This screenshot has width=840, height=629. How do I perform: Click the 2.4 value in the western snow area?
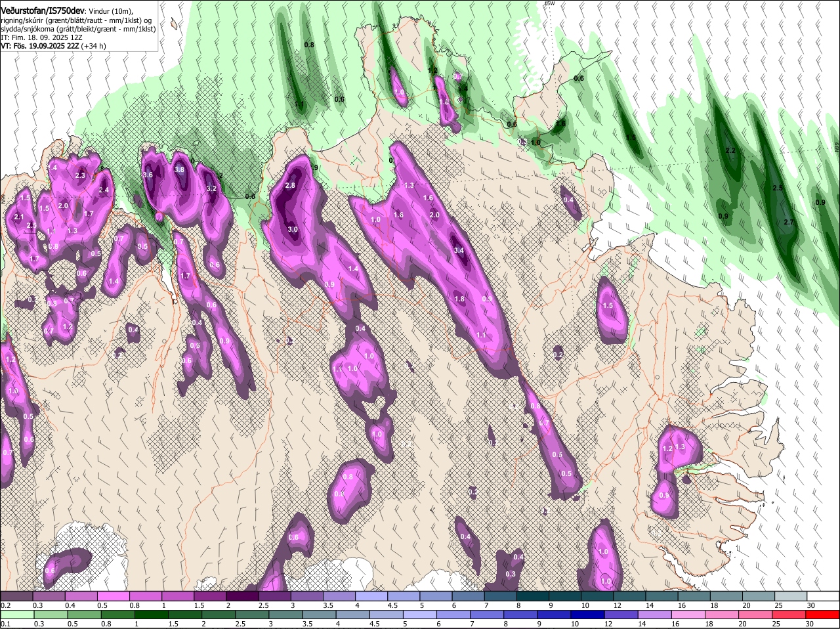click(x=104, y=190)
